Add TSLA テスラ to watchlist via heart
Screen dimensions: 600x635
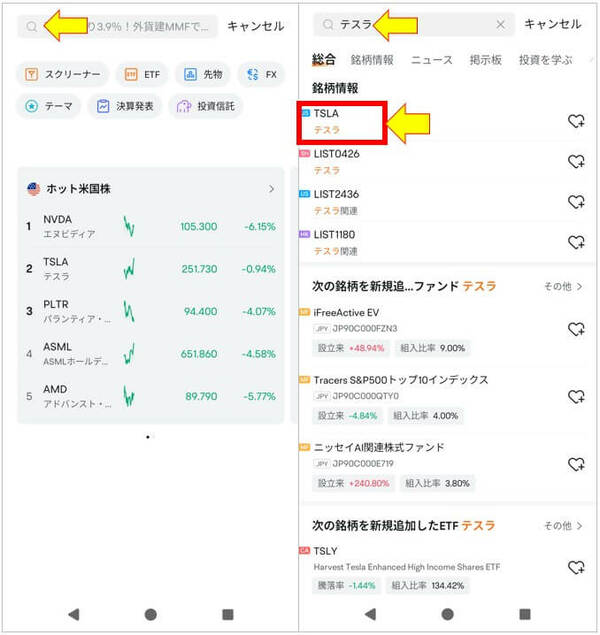(576, 121)
